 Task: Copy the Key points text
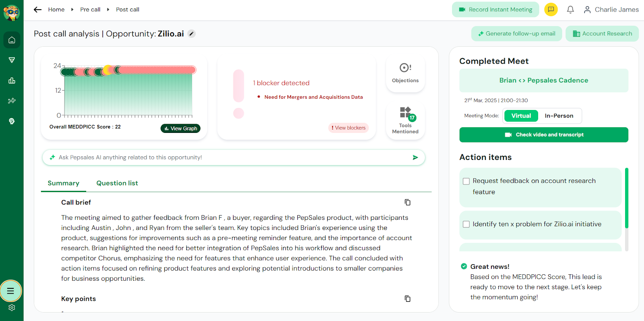pyautogui.click(x=407, y=298)
